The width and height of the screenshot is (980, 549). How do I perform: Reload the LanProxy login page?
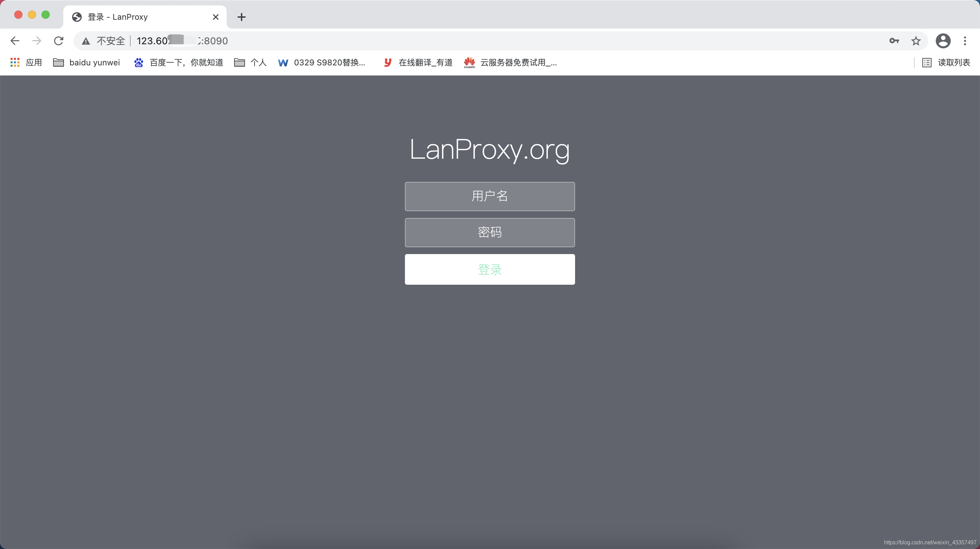tap(59, 41)
